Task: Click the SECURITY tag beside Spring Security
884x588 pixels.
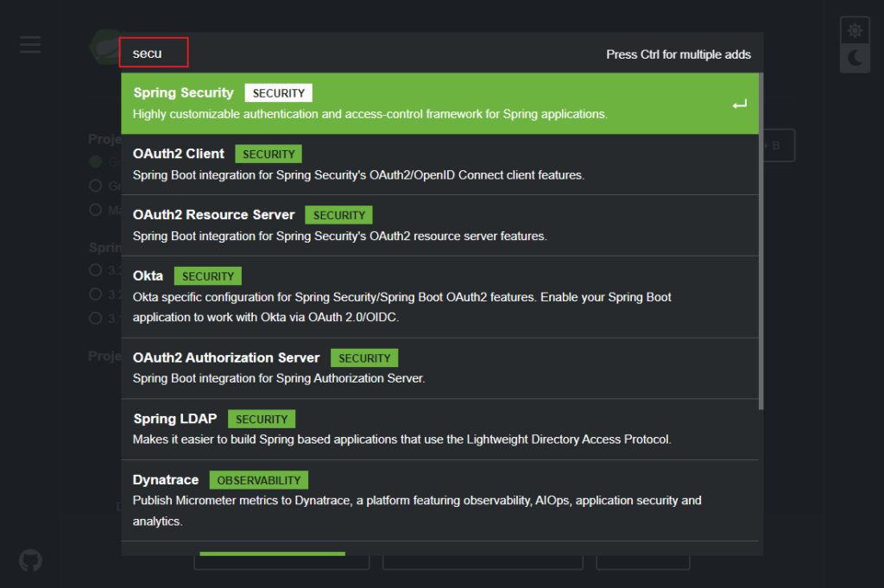Action: pyautogui.click(x=279, y=93)
